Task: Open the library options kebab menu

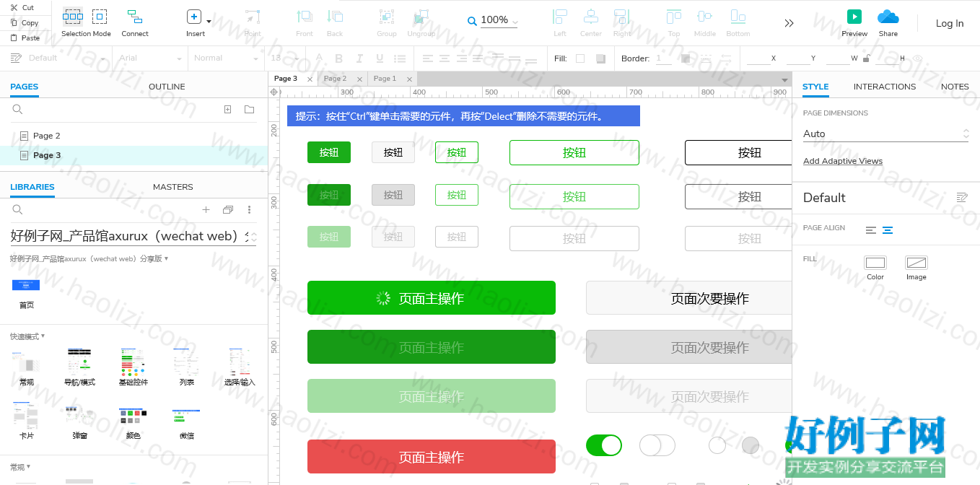Action: click(250, 210)
